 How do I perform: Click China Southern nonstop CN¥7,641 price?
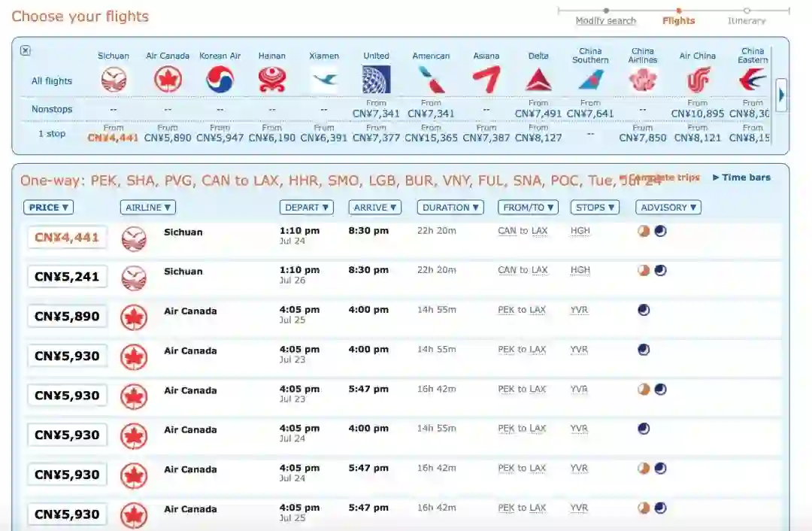click(x=590, y=114)
